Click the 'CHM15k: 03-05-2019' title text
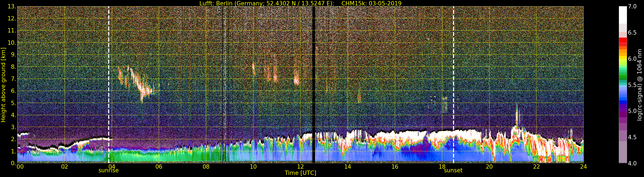 [x=371, y=3]
